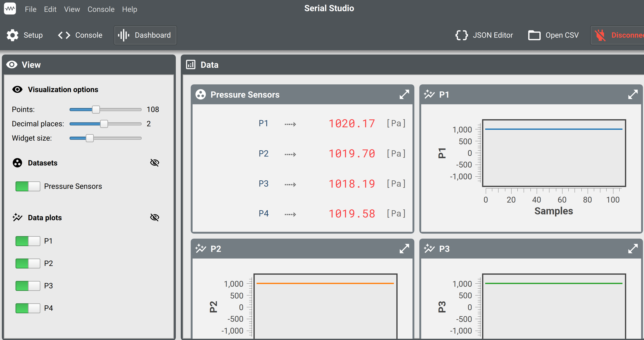Disable the P4 data plot
The width and height of the screenshot is (644, 340).
point(28,308)
